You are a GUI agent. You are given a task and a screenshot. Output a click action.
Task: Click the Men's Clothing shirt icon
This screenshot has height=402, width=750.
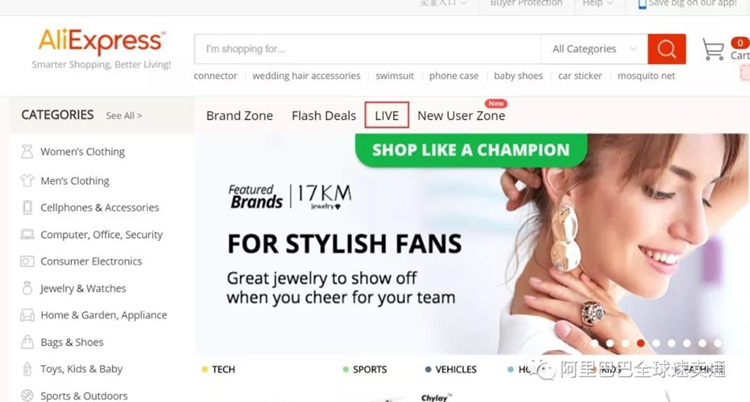tap(27, 180)
